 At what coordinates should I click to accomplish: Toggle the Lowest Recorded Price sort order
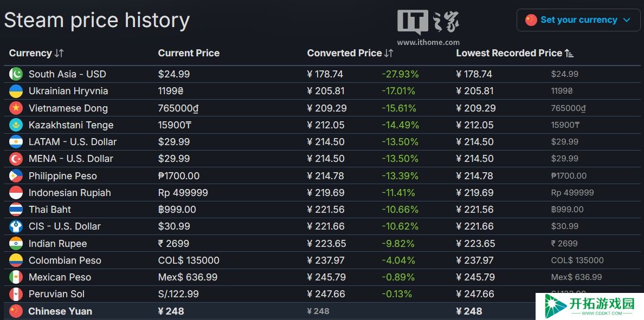pos(569,53)
